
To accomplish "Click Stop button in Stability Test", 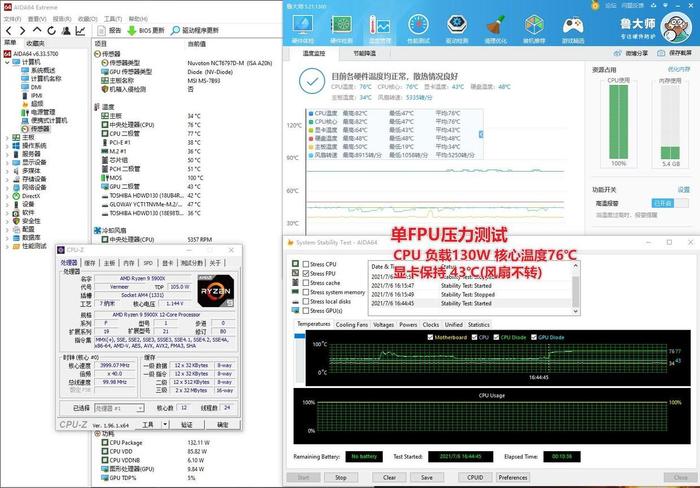I will [341, 477].
